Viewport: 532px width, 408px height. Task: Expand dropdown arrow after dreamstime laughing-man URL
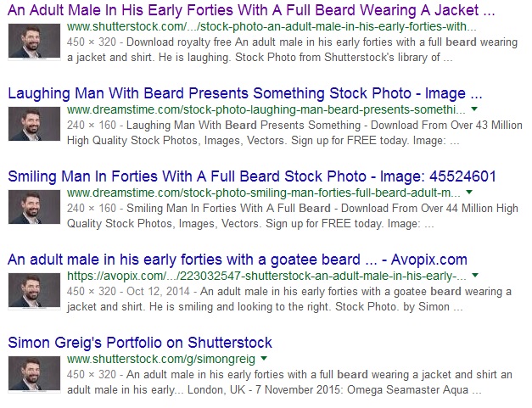click(474, 109)
